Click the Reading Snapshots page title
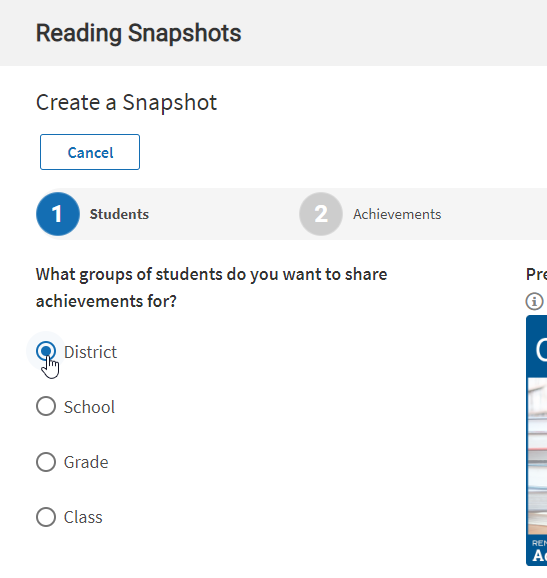Viewport: 547px width, 578px height. click(x=138, y=33)
